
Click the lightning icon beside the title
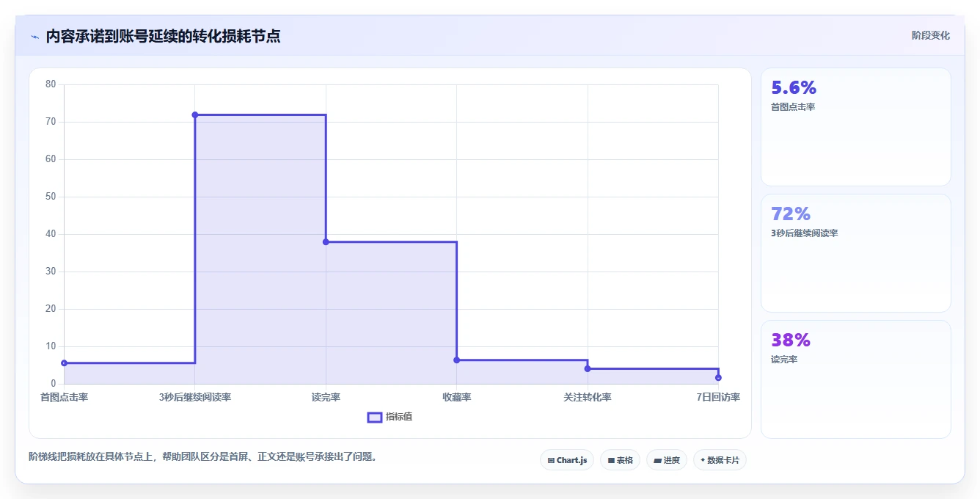click(34, 36)
